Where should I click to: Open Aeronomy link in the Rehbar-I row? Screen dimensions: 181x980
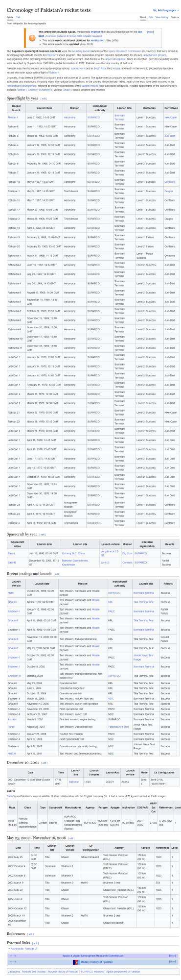coord(70,118)
